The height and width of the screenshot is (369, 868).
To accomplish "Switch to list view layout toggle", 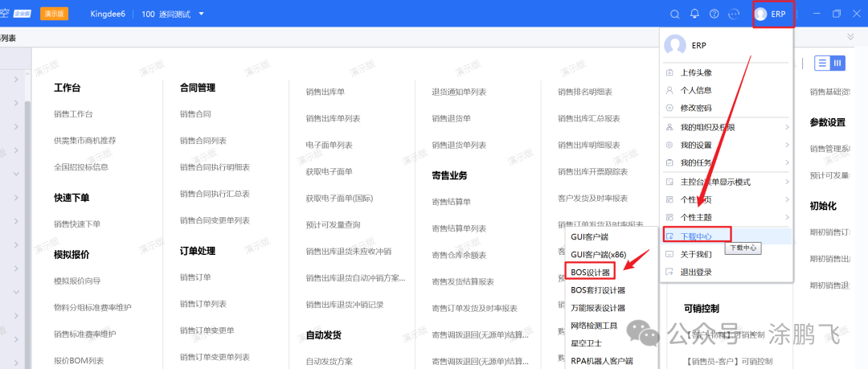I will 821,64.
